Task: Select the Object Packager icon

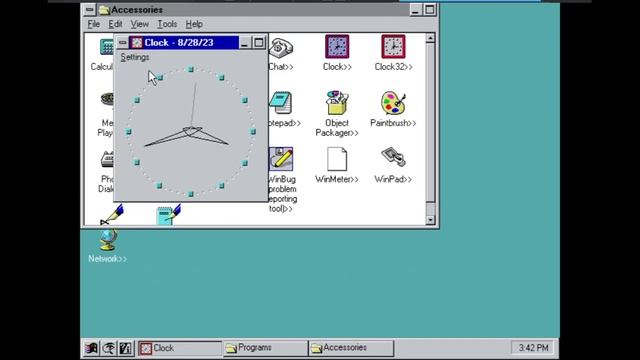Action: [x=337, y=103]
